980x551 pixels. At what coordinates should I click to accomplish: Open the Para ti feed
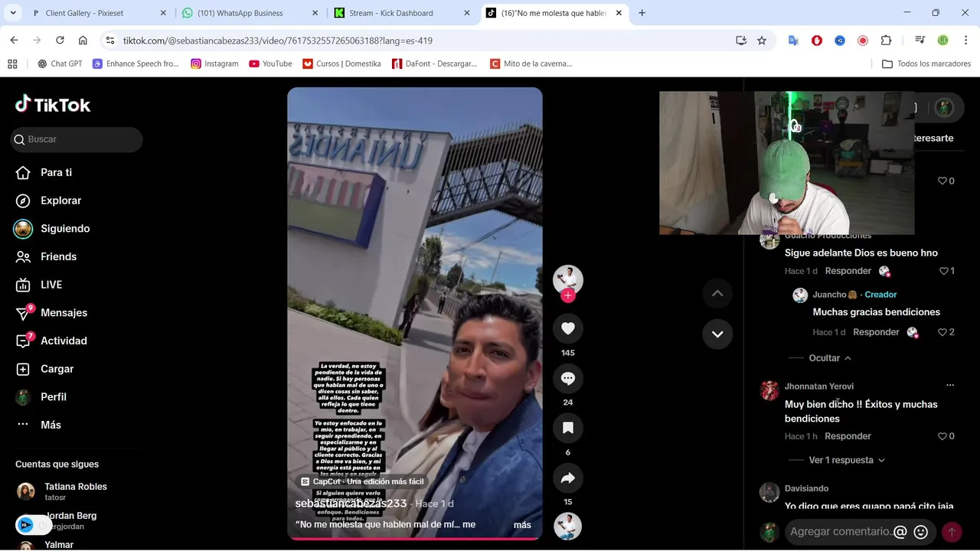click(44, 172)
